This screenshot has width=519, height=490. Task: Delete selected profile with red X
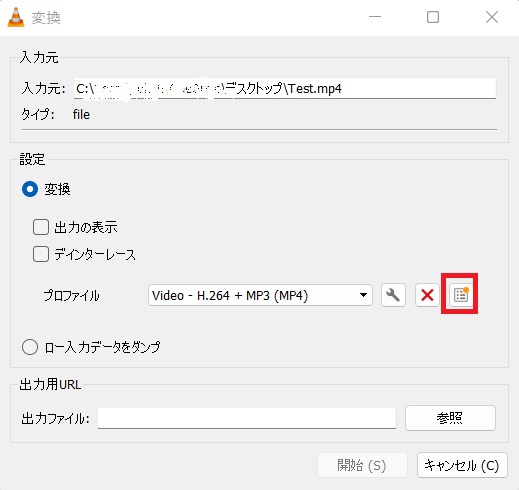tap(427, 295)
